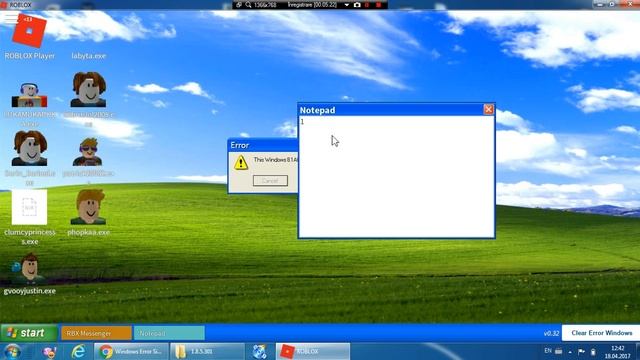640x360 pixels.
Task: Select the labyta.exe label
Action: click(88, 56)
